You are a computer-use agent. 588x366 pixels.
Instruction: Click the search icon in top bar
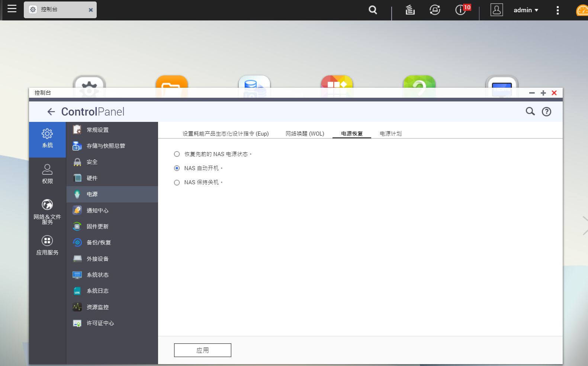tap(373, 10)
